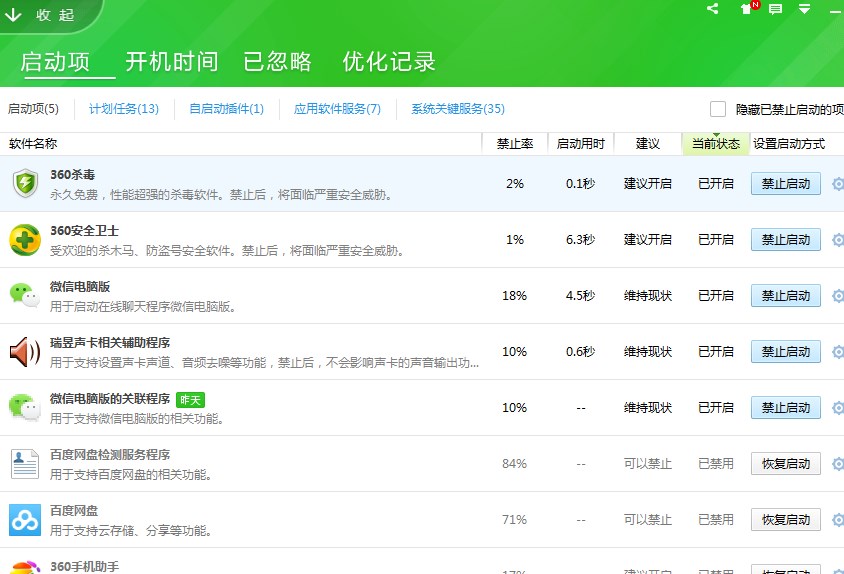Click the 百度网盘检测服务程序 document icon
The image size is (844, 574).
pyautogui.click(x=25, y=464)
